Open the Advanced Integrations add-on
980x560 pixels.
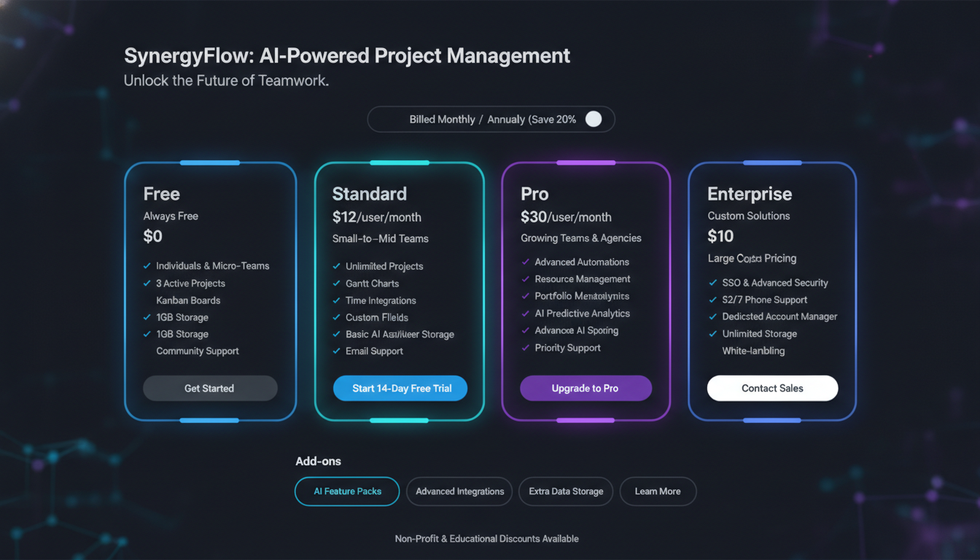[459, 491]
